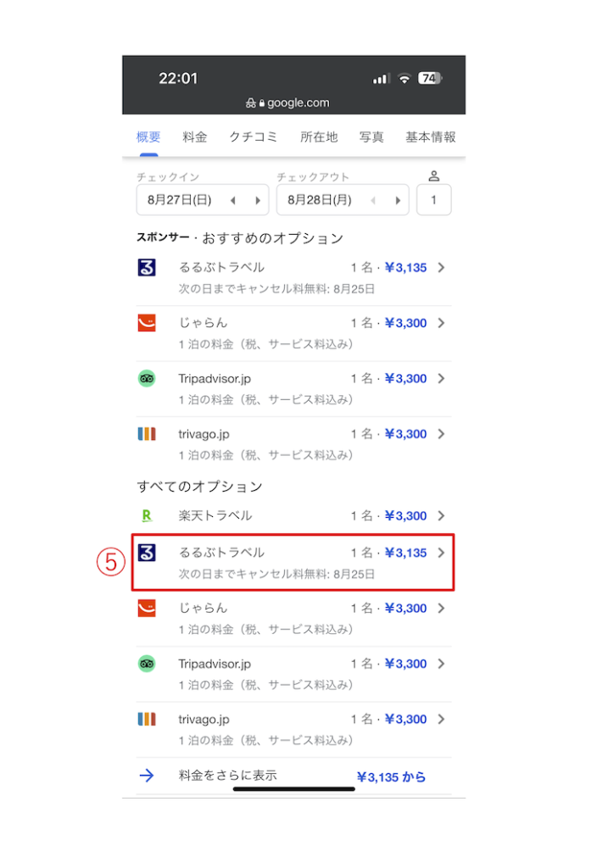Select sponsored じゃらん ¥3,300 price
The image size is (614, 868).
(406, 323)
